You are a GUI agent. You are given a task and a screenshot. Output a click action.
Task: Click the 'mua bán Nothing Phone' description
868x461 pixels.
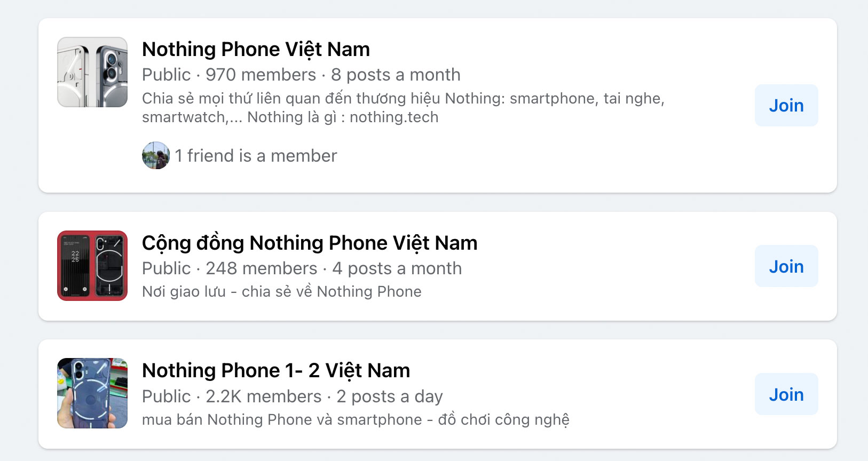[356, 420]
